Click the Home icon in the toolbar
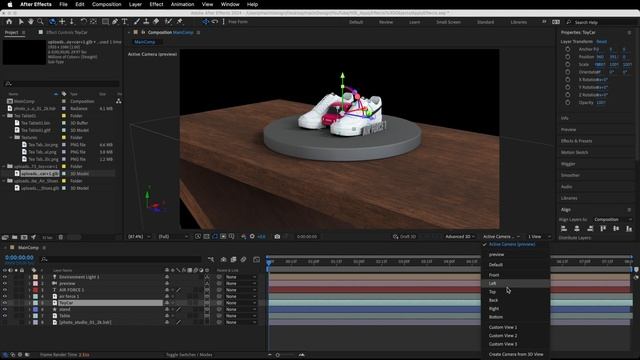 coord(9,22)
